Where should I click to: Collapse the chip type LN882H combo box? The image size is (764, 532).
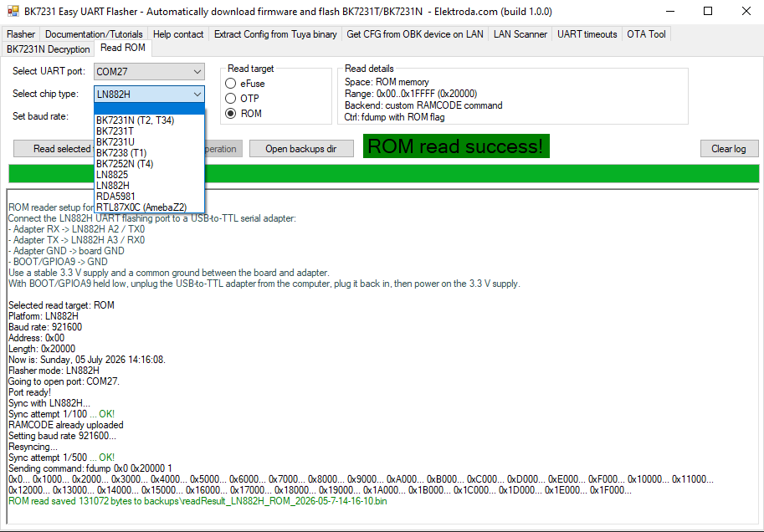tap(149, 94)
